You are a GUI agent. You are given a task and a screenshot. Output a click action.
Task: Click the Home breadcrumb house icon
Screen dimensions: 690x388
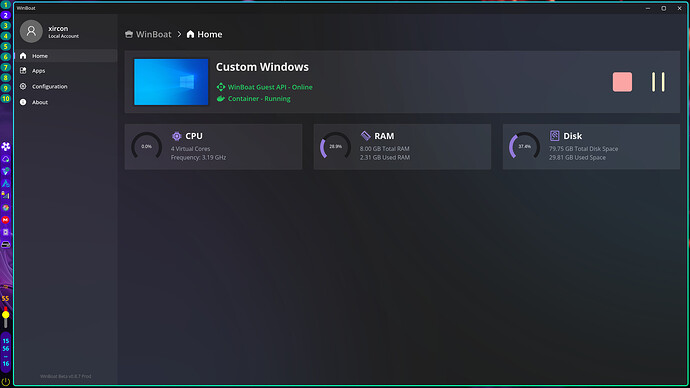[x=190, y=34]
